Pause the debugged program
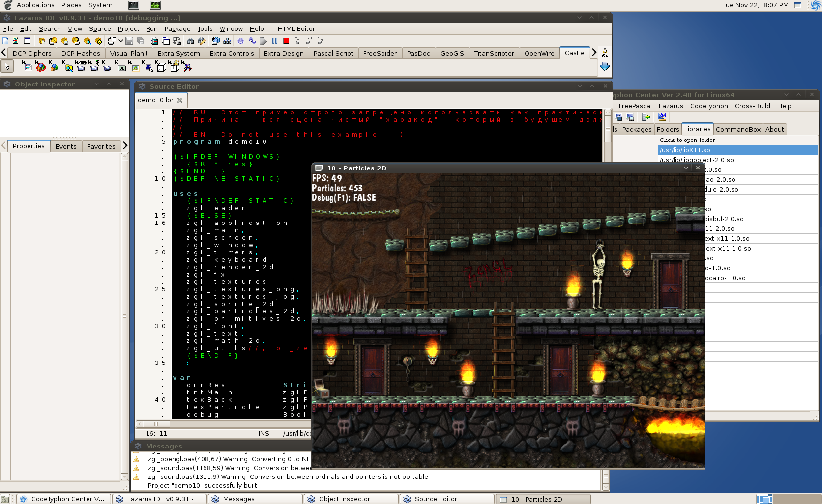Viewport: 822px width, 504px height. click(x=275, y=41)
